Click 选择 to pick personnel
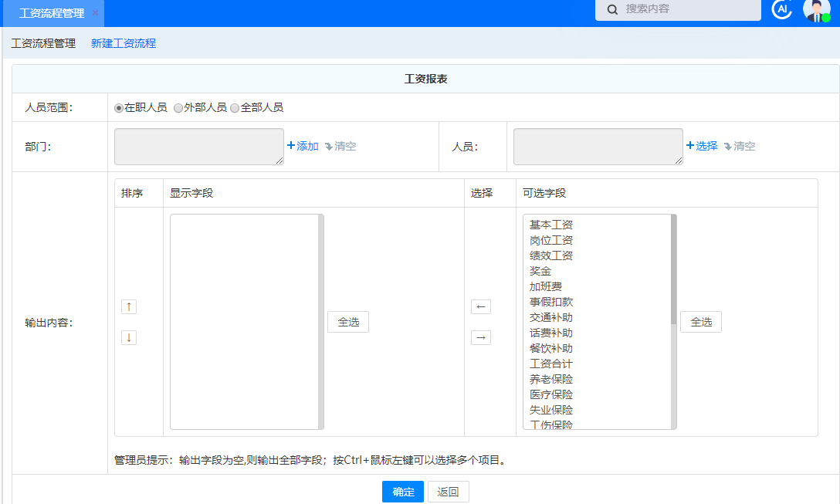This screenshot has height=504, width=840. pyautogui.click(x=702, y=146)
